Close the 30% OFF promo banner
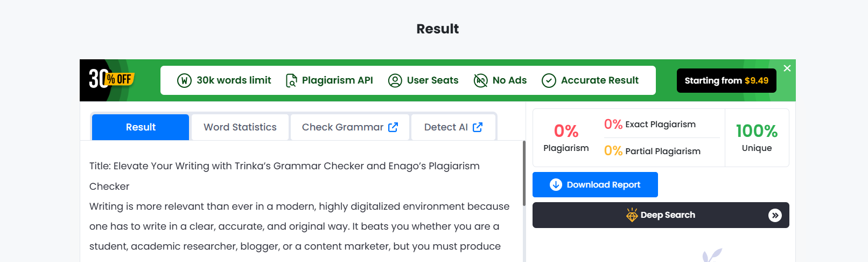The height and width of the screenshot is (262, 868). click(x=787, y=68)
